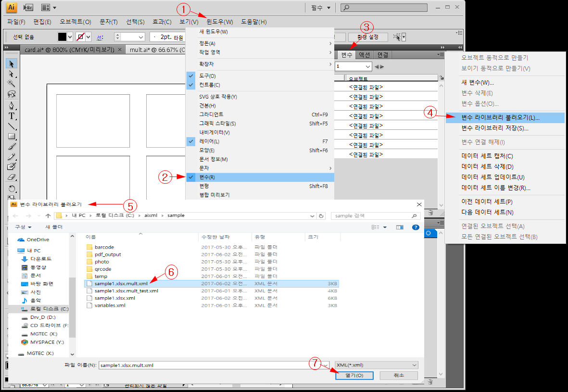The image size is (568, 392).
Task: Select the Pen tool in toolbox
Action: click(x=12, y=106)
